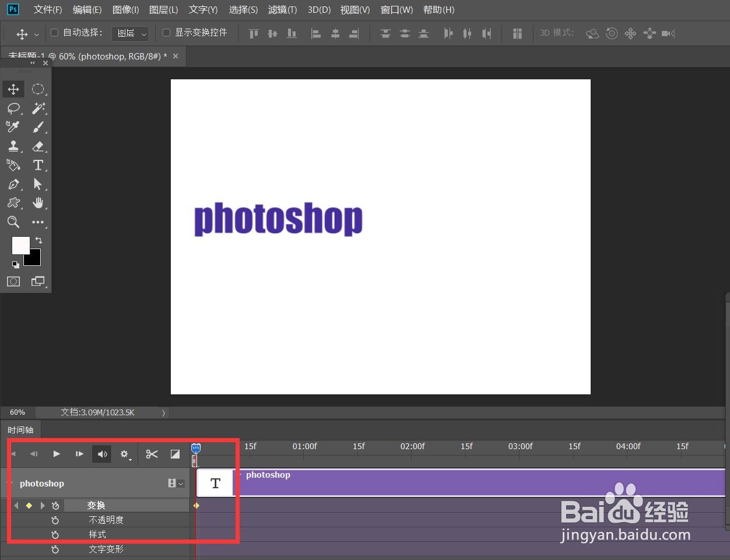Select the Lasso tool
This screenshot has height=560, width=730.
(13, 108)
